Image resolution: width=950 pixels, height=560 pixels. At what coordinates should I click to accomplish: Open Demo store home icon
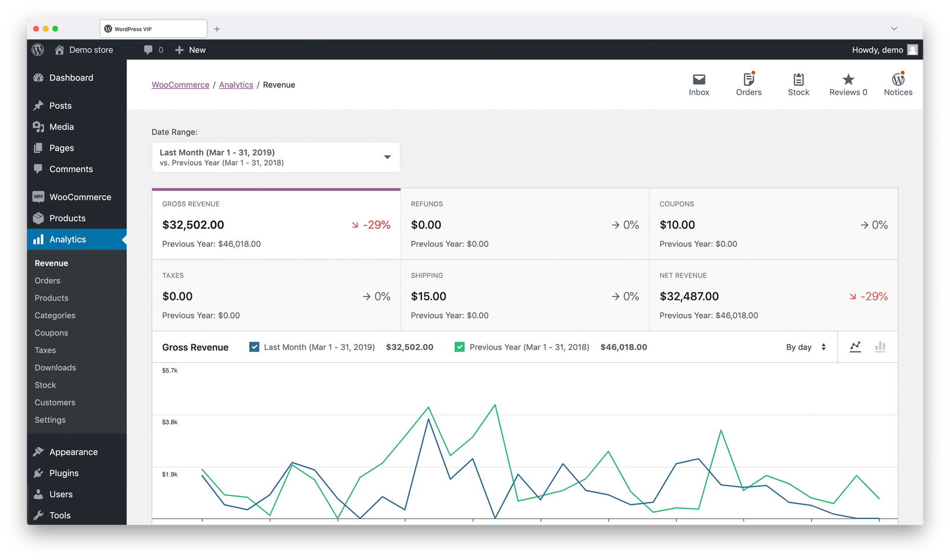(59, 50)
